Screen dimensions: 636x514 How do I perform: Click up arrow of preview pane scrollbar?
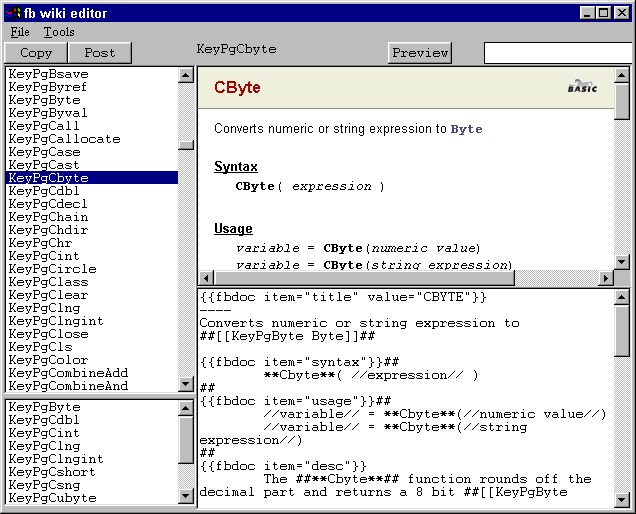point(622,75)
